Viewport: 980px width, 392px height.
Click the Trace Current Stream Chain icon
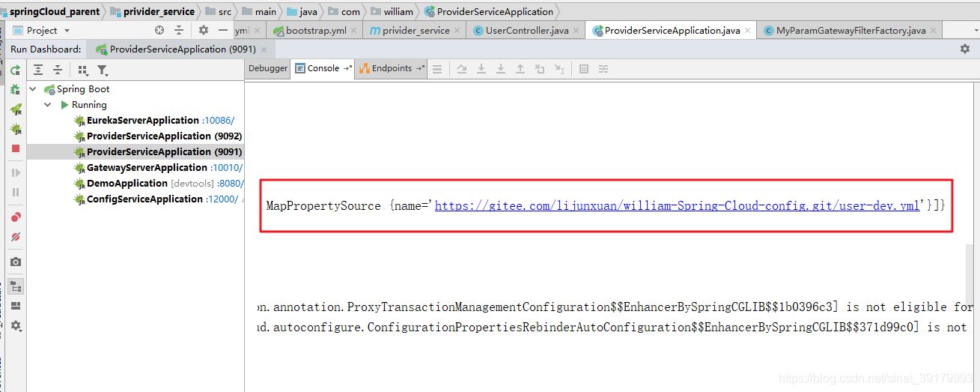coord(603,69)
